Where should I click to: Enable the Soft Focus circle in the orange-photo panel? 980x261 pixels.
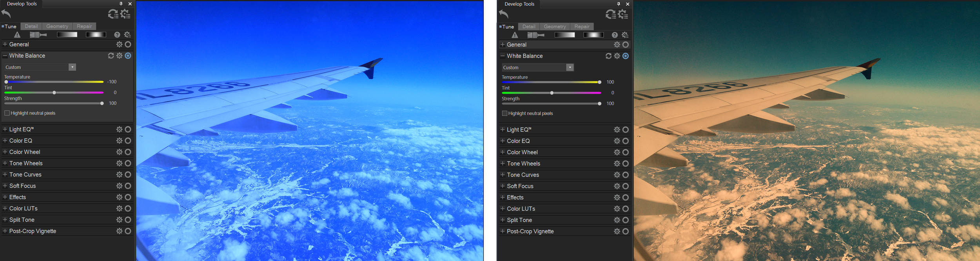point(626,186)
